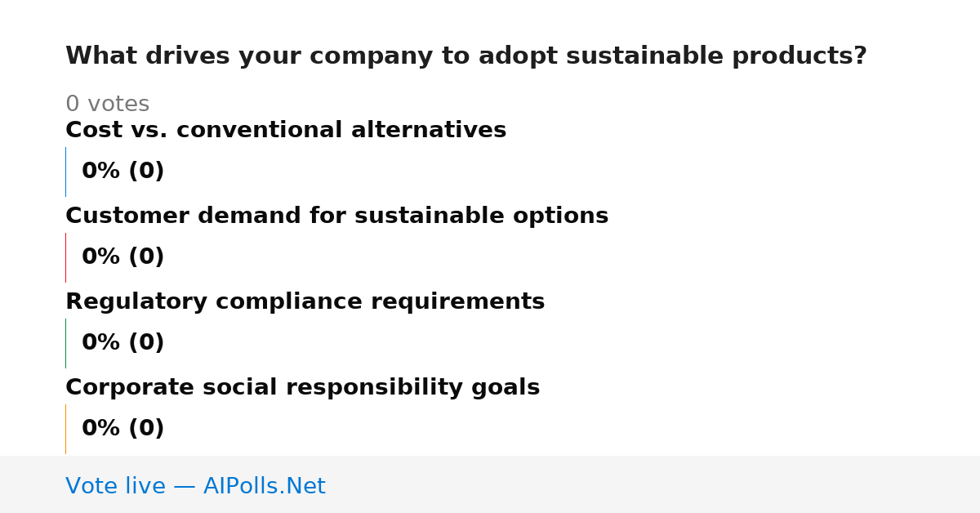Click the poll question about sustainable products
This screenshot has height=513, width=980.
(x=465, y=56)
